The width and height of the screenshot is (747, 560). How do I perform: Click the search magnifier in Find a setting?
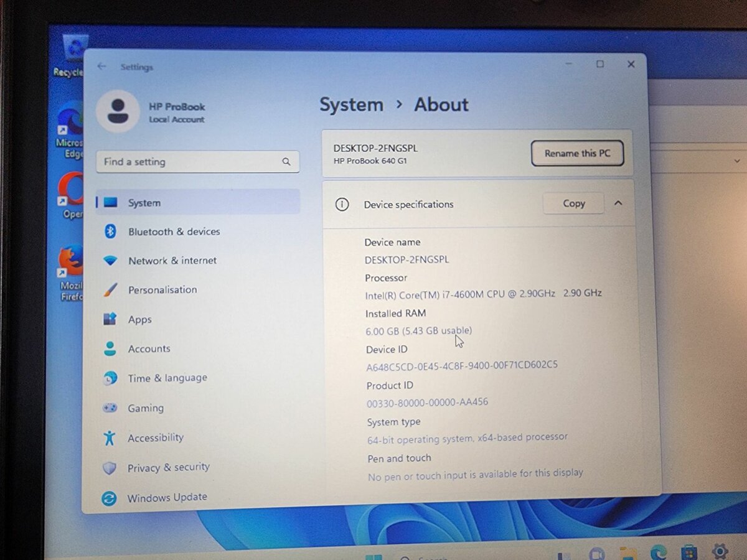(286, 161)
